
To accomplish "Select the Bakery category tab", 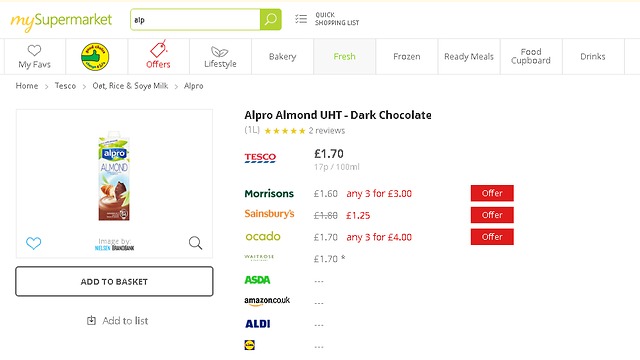I will click(x=282, y=56).
